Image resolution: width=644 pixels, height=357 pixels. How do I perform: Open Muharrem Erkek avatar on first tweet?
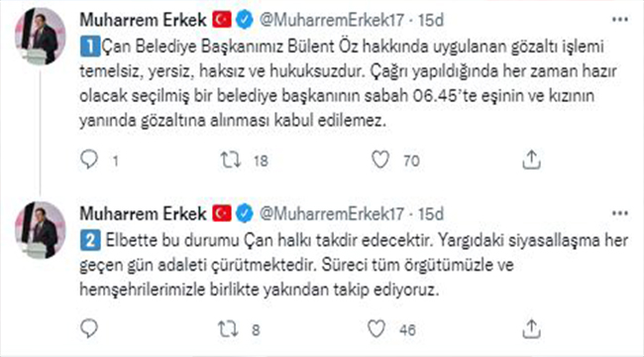click(x=41, y=36)
